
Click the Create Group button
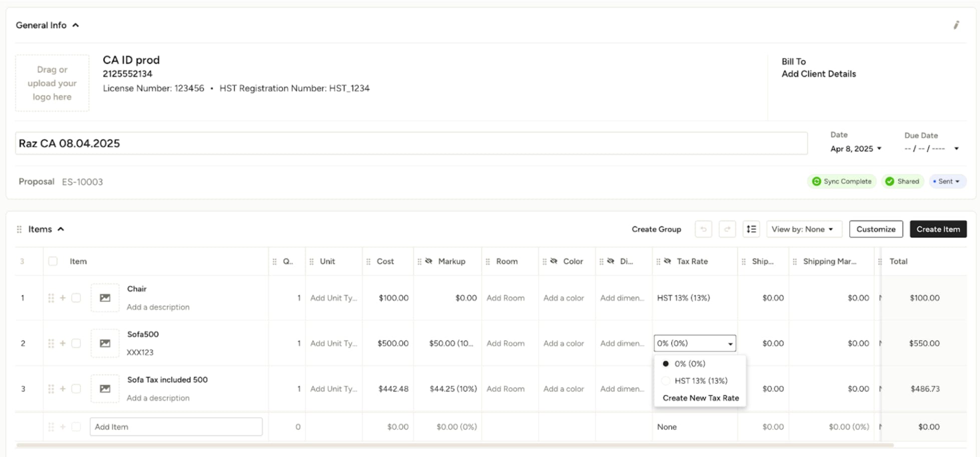click(656, 229)
